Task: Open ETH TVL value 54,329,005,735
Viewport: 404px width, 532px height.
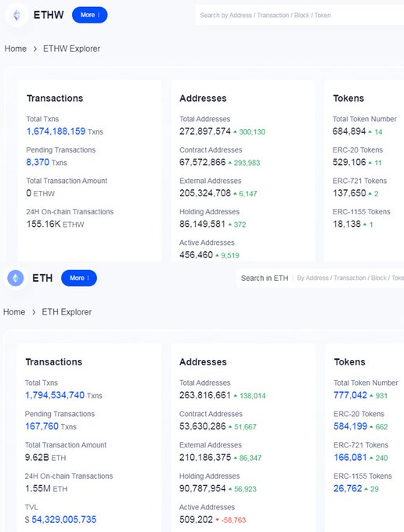Action: click(64, 519)
